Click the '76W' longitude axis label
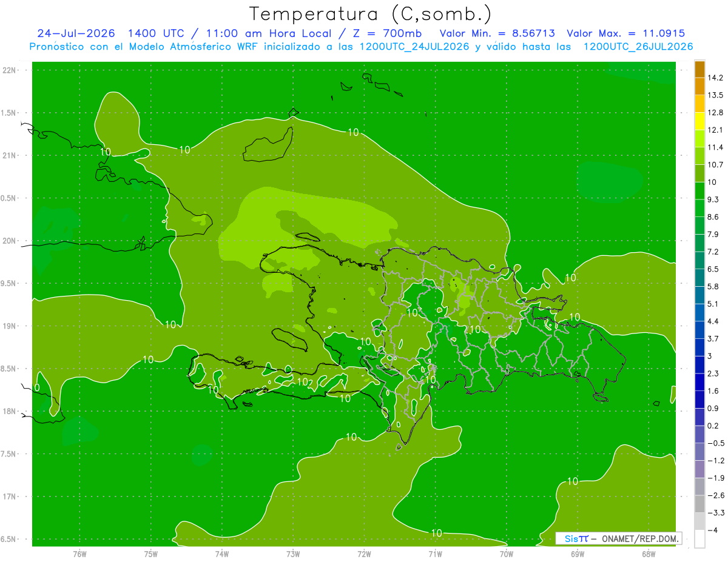The image size is (728, 562). 79,554
